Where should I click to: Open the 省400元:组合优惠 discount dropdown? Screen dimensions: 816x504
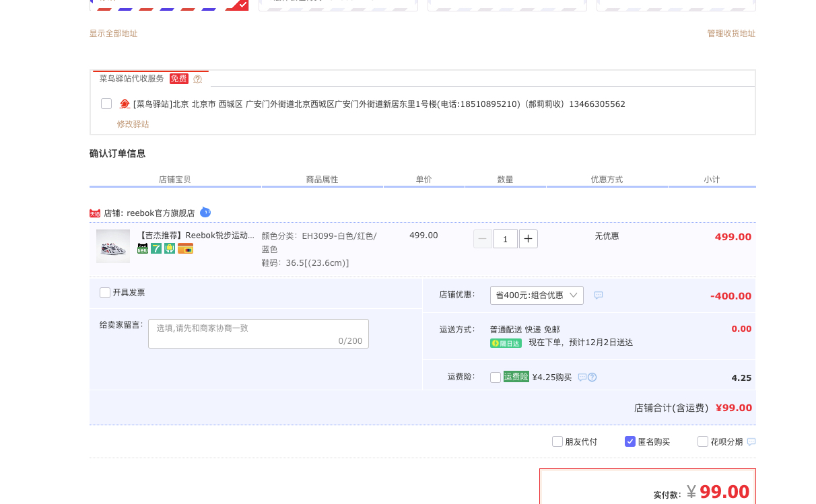(x=537, y=295)
